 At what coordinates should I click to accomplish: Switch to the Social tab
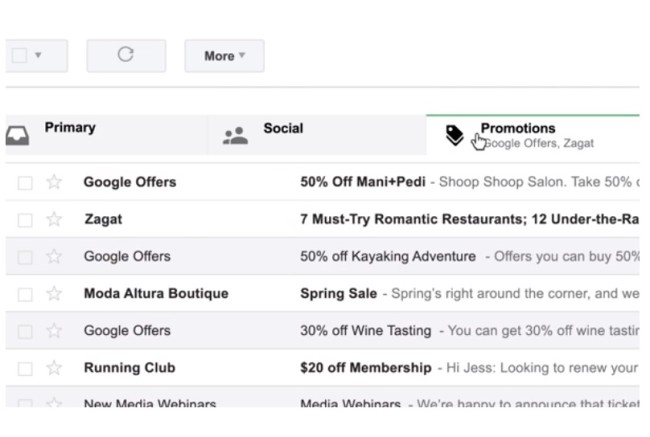pyautogui.click(x=317, y=135)
